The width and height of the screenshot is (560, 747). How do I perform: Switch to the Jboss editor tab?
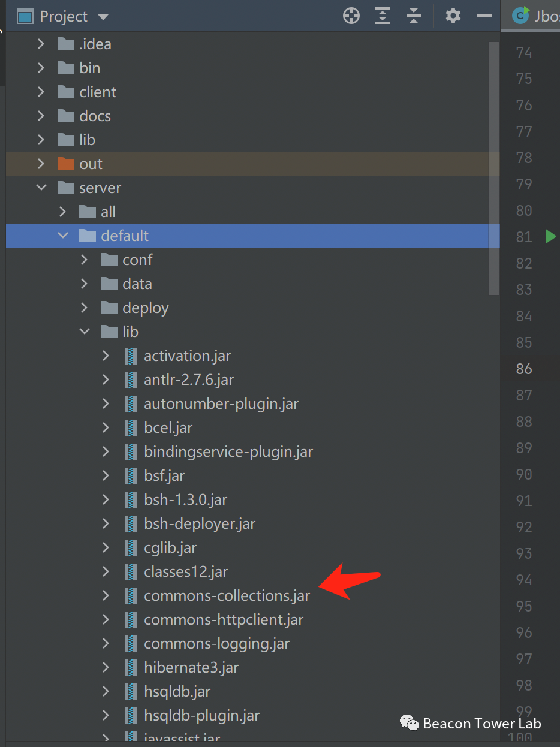point(533,16)
